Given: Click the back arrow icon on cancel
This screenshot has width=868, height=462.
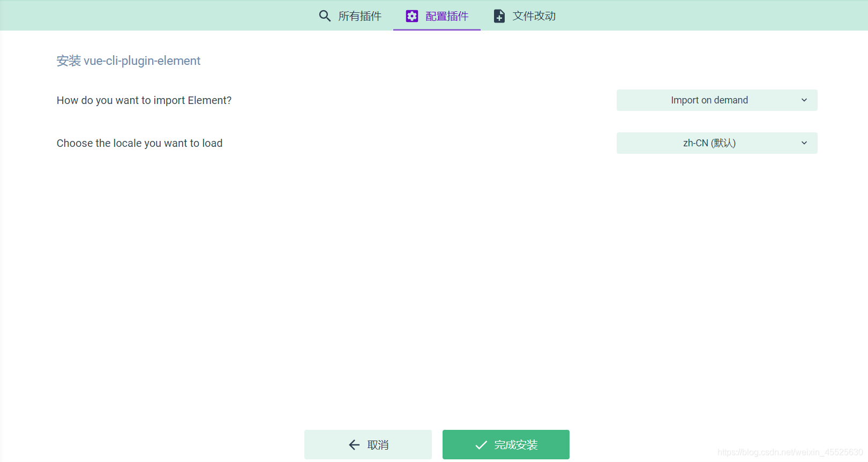Looking at the screenshot, I should [354, 445].
